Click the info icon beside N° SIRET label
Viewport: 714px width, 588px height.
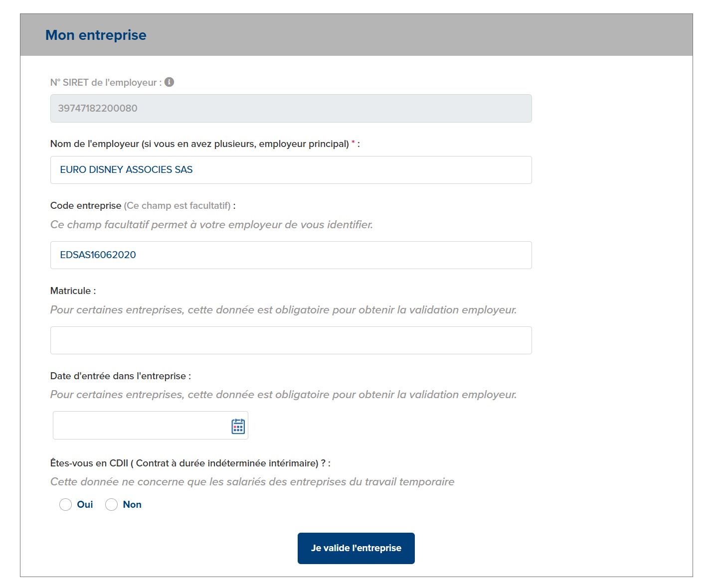pos(170,82)
